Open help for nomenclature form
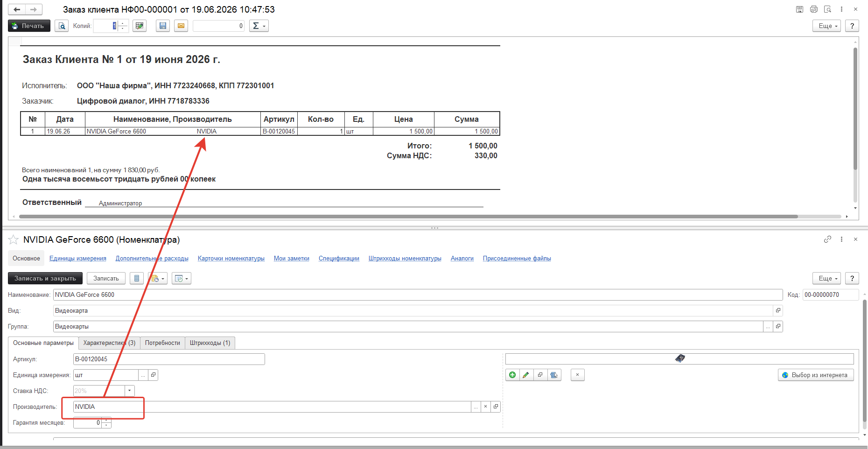Screen dimensions: 868x449 pyautogui.click(x=852, y=278)
